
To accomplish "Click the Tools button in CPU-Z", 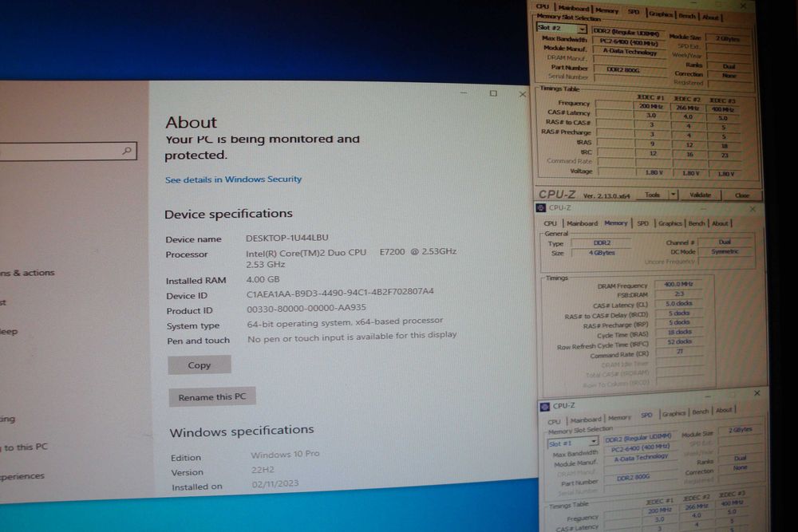I will (653, 195).
